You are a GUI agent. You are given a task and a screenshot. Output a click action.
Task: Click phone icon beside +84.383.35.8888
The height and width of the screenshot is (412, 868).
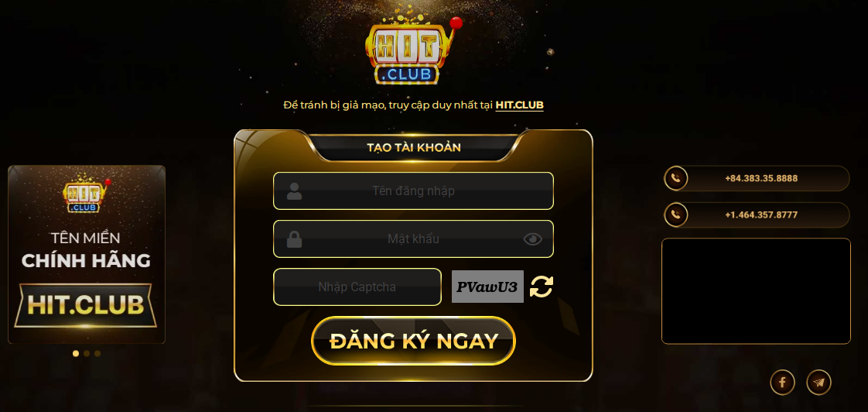(676, 179)
